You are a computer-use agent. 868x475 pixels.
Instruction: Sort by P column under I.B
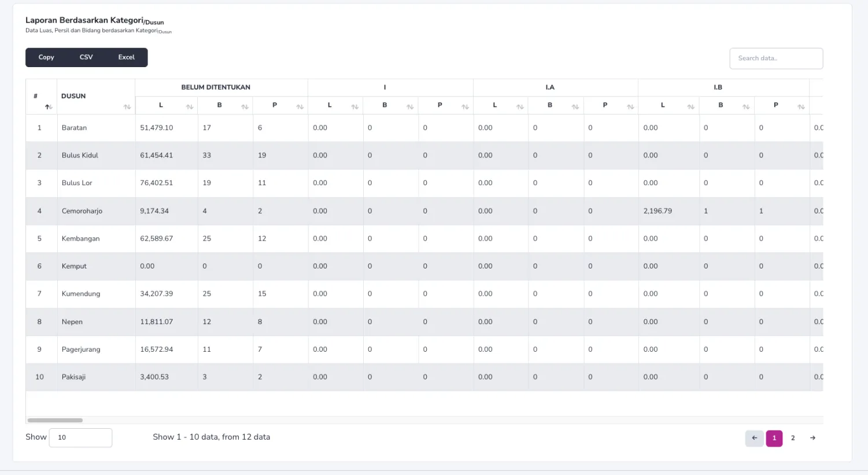801,107
